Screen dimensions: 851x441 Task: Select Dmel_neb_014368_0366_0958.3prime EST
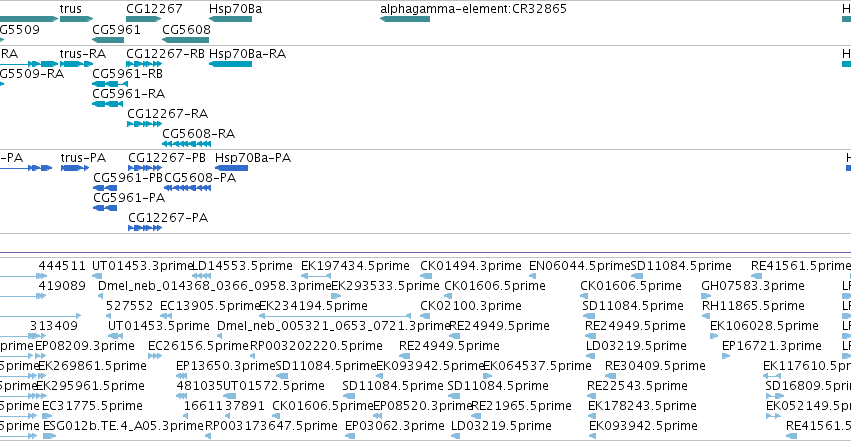(214, 286)
